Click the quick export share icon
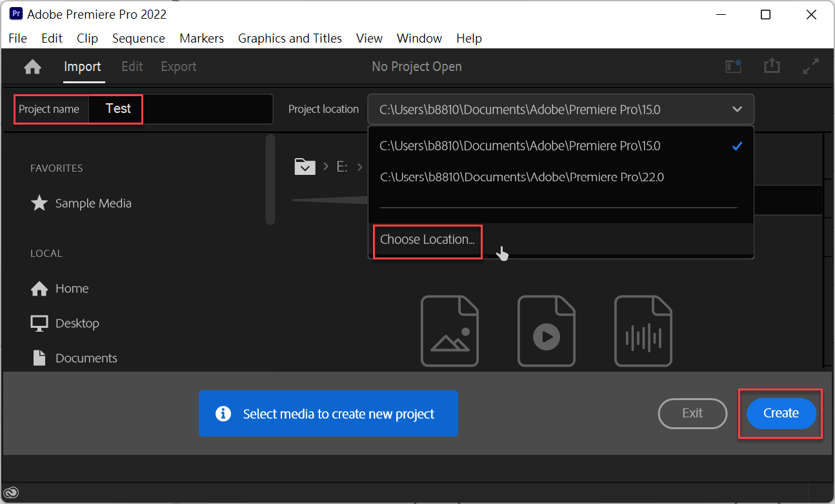This screenshot has height=504, width=835. 772,66
